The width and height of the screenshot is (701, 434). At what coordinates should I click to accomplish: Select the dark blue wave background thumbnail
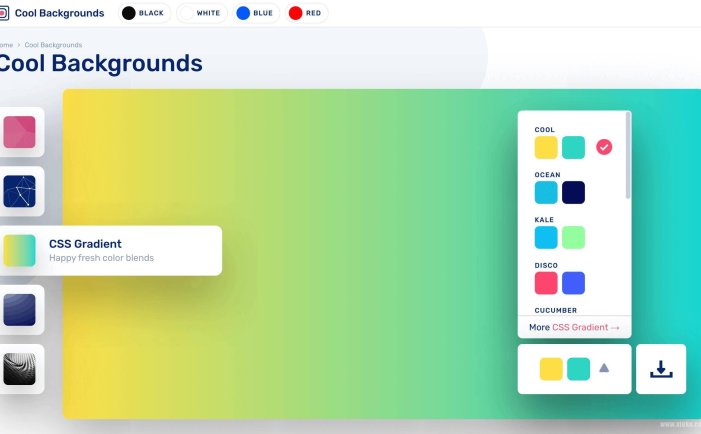pyautogui.click(x=19, y=310)
